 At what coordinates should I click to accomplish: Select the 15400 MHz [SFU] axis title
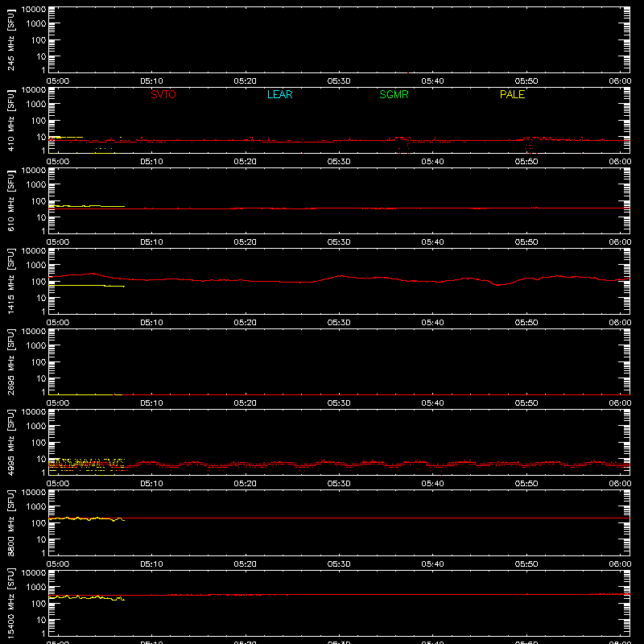point(10,603)
